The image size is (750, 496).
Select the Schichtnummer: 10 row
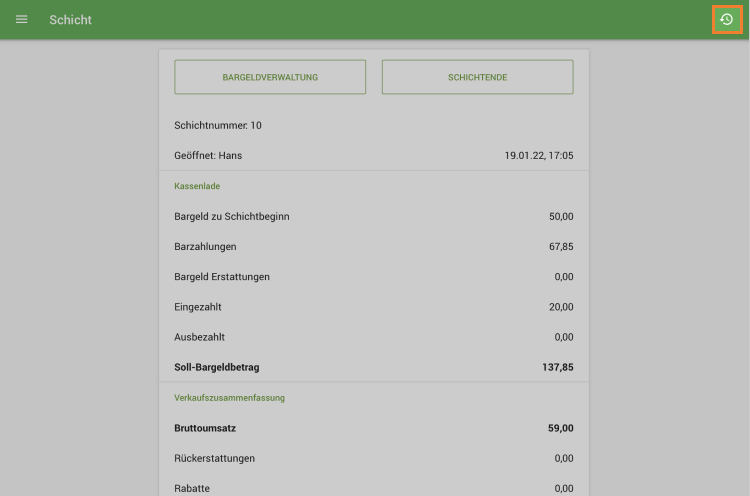click(218, 125)
